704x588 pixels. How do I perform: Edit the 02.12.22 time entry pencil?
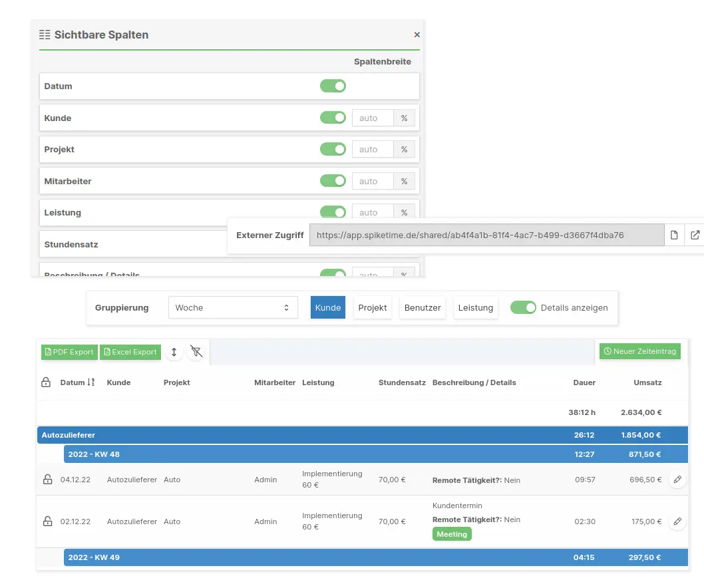click(x=677, y=521)
